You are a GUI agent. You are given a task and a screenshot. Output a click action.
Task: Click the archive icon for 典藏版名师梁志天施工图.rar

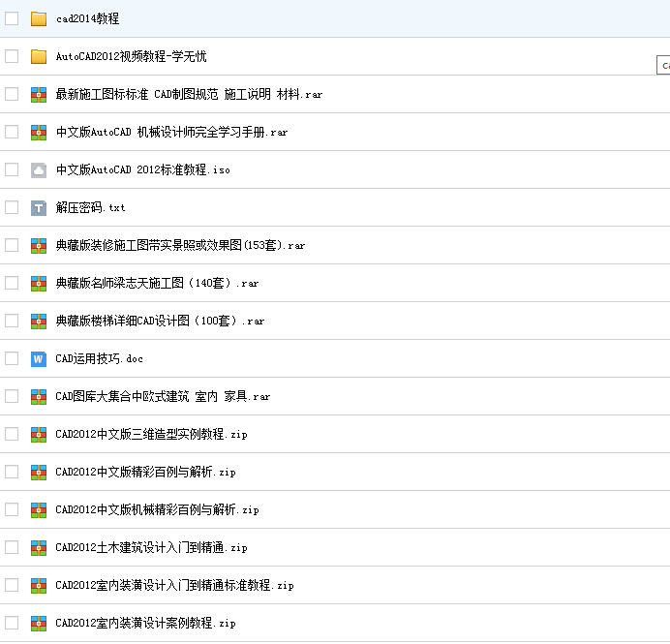39,283
